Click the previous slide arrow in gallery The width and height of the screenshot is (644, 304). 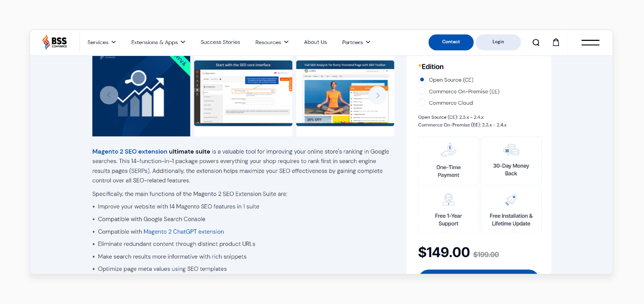coord(109,95)
